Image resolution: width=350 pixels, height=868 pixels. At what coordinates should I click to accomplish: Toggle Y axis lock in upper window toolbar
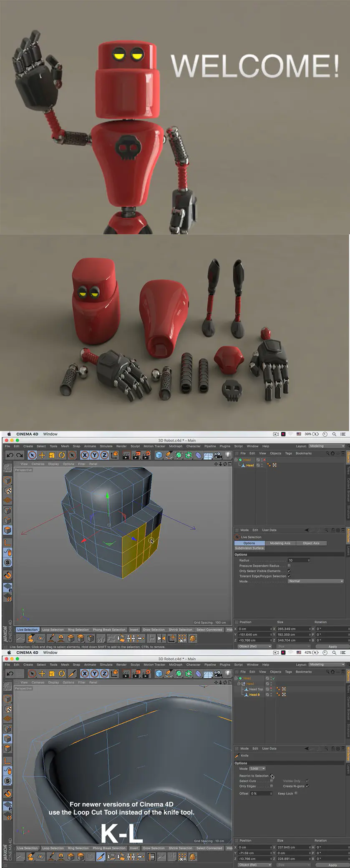94,455
